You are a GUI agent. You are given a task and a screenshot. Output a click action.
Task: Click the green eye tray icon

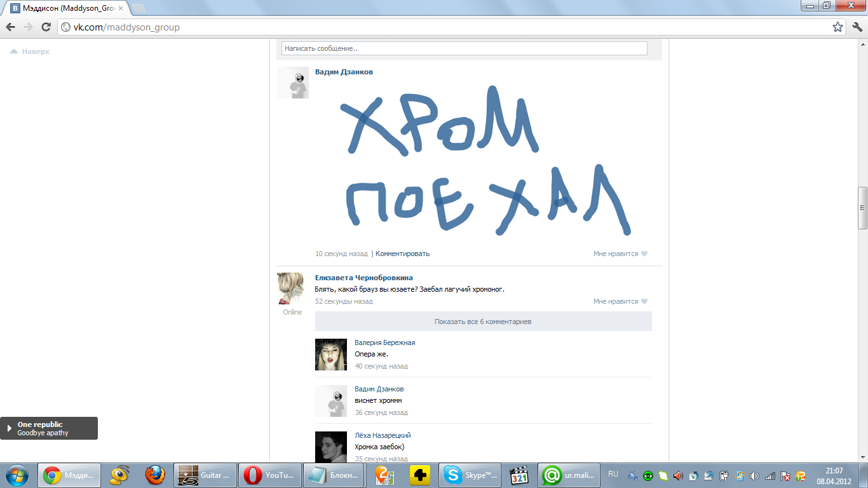click(648, 475)
